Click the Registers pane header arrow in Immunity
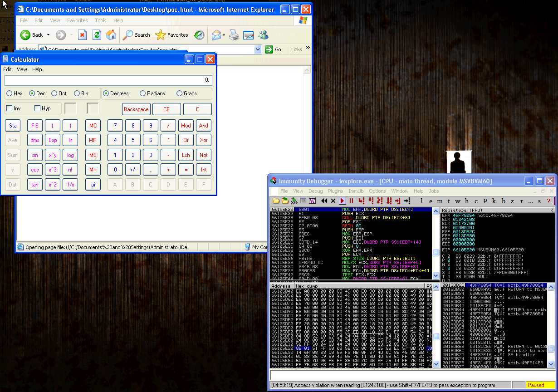This screenshot has height=392, width=558. click(x=552, y=211)
